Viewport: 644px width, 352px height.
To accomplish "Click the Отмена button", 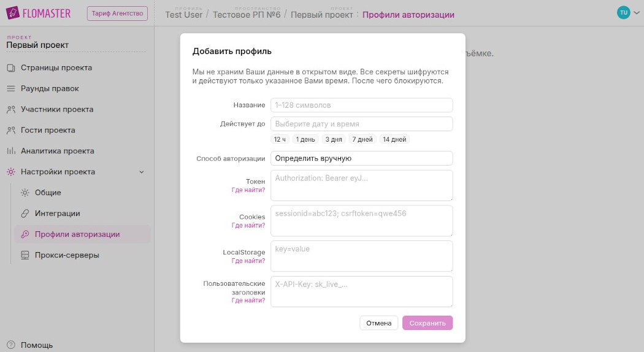I will [378, 323].
